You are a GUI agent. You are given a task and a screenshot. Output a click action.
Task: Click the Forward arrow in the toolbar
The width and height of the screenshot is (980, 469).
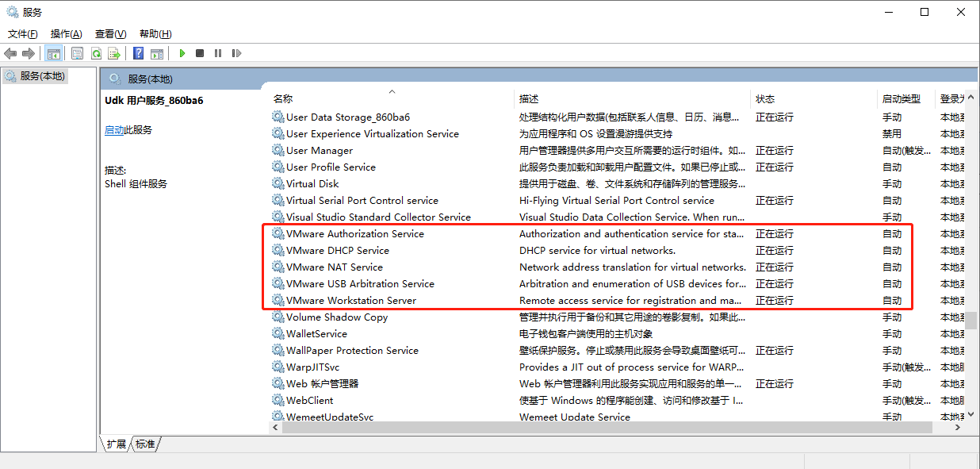click(29, 53)
